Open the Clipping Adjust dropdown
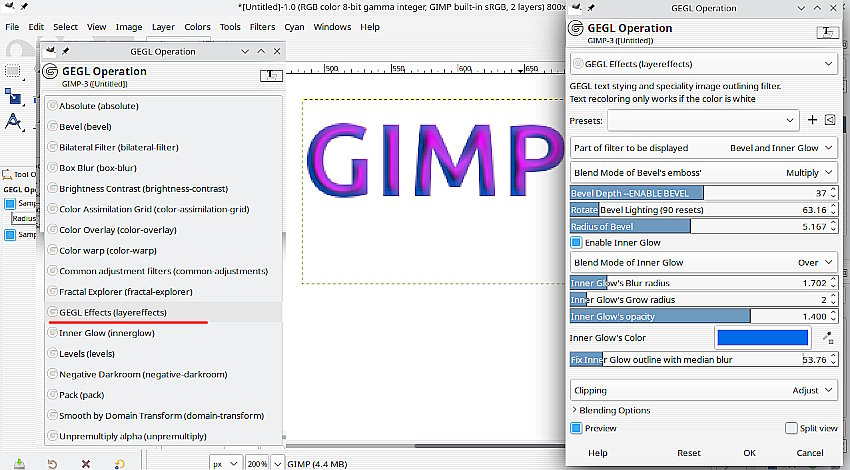Viewport: 850px width, 470px height. [703, 390]
